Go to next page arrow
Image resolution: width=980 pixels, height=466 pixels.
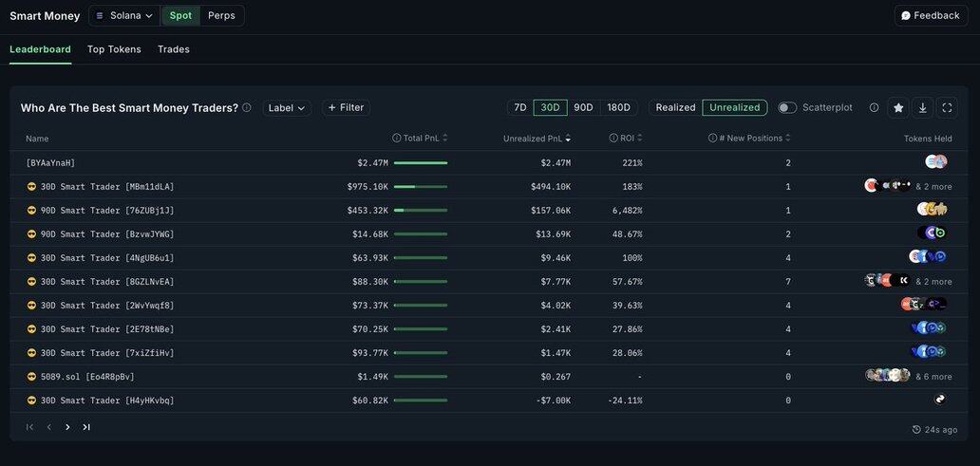pos(67,427)
